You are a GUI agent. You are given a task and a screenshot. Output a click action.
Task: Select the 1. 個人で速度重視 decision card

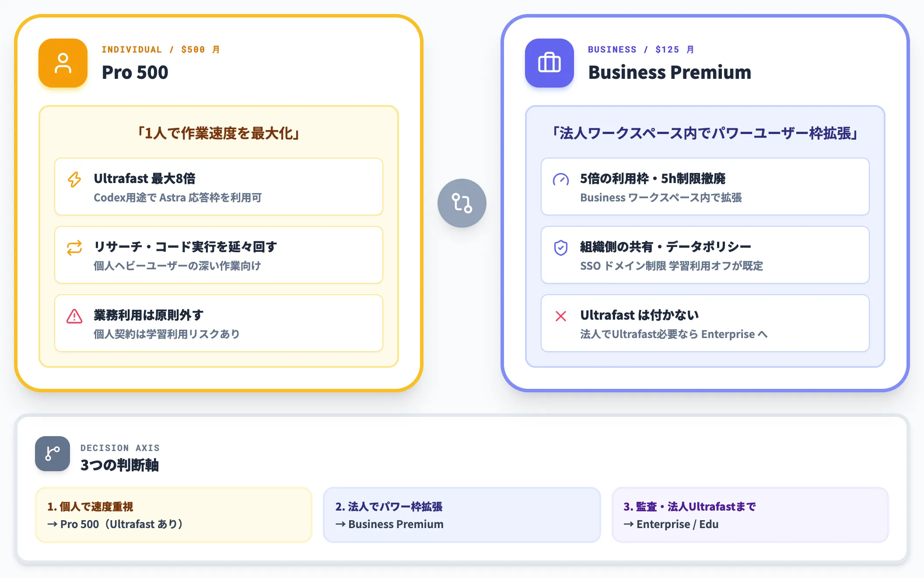pos(174,515)
